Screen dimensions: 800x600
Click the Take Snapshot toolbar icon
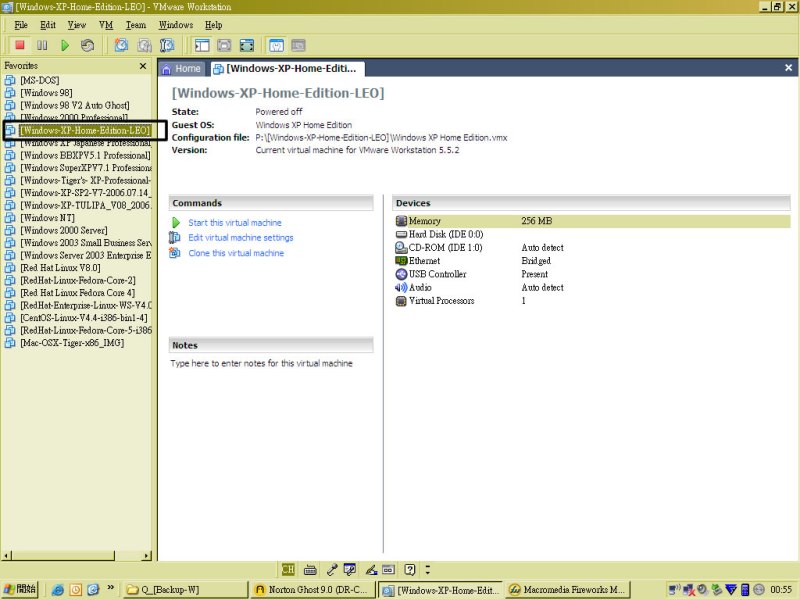coord(121,45)
